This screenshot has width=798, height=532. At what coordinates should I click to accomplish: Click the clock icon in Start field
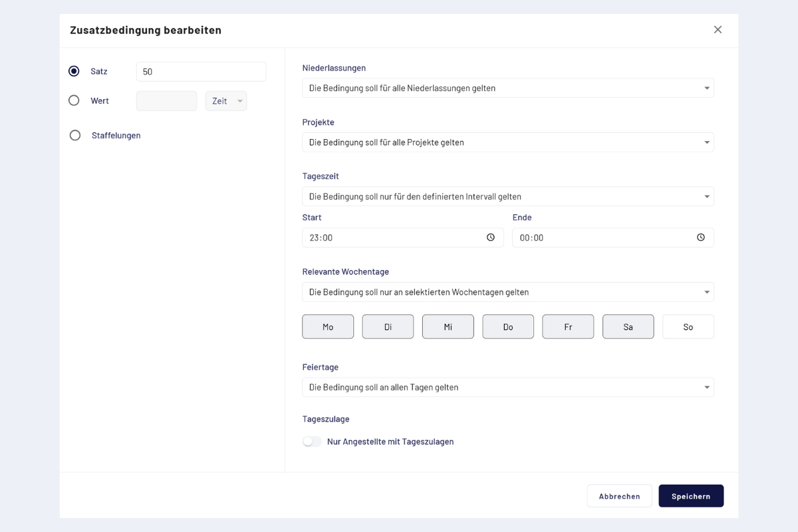click(x=491, y=237)
